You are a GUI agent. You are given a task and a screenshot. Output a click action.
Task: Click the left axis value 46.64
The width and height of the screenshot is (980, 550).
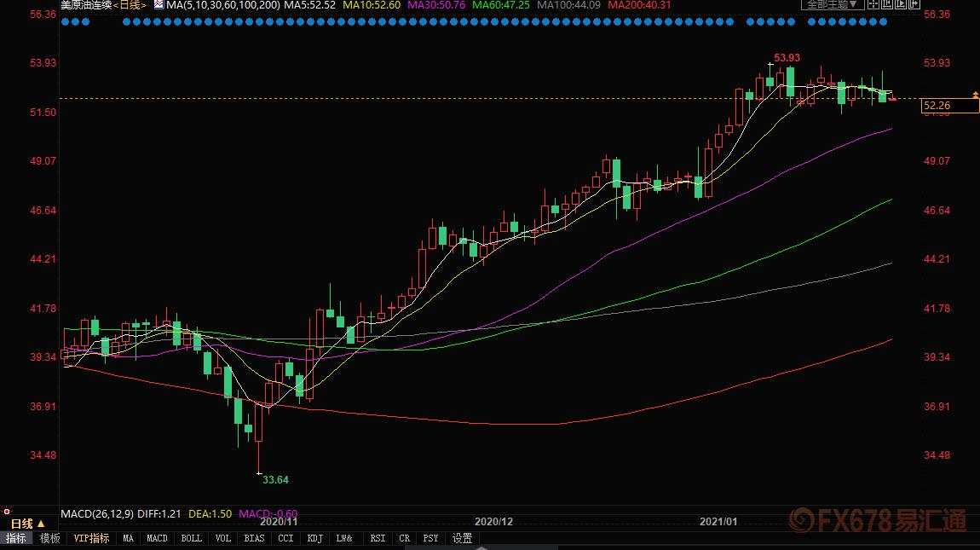pyautogui.click(x=43, y=211)
